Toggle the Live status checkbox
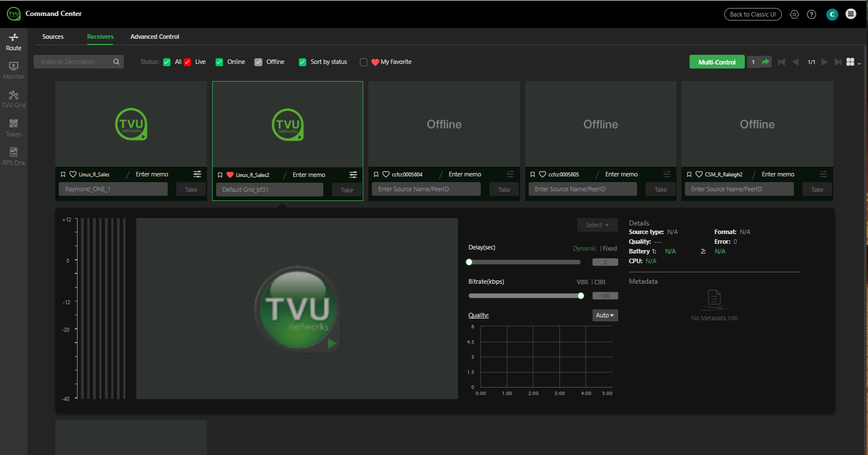 coord(187,62)
